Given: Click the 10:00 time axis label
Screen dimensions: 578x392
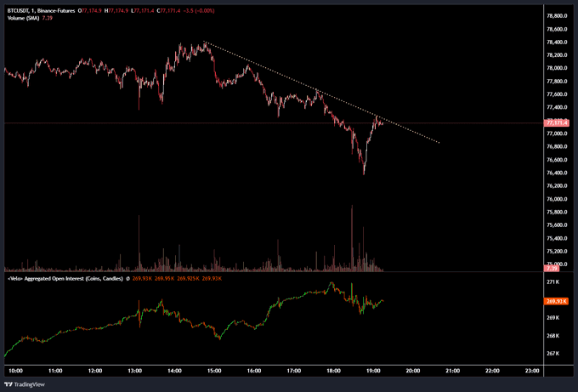Looking at the screenshot, I should pyautogui.click(x=15, y=371).
